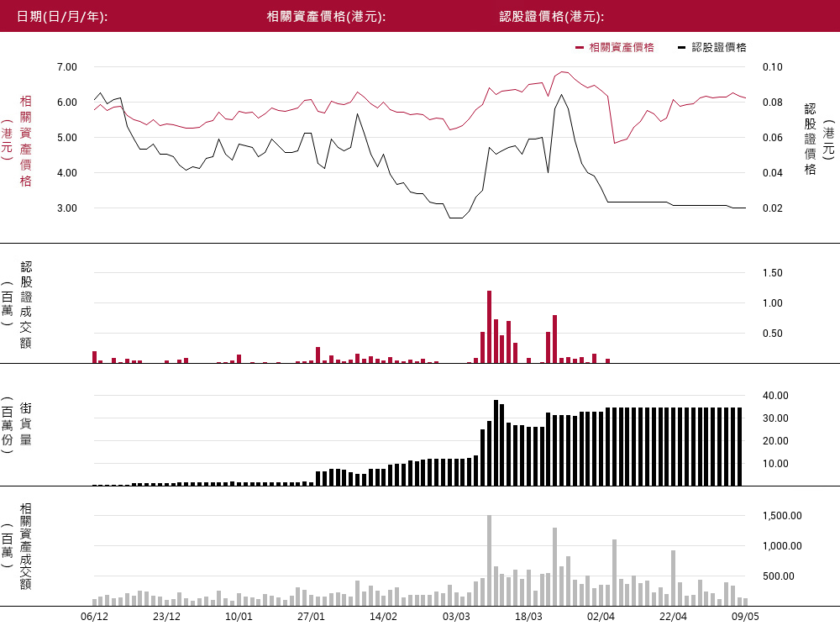Click the 相關資產價格(港元) header label
The width and height of the screenshot is (840, 631).
(326, 17)
